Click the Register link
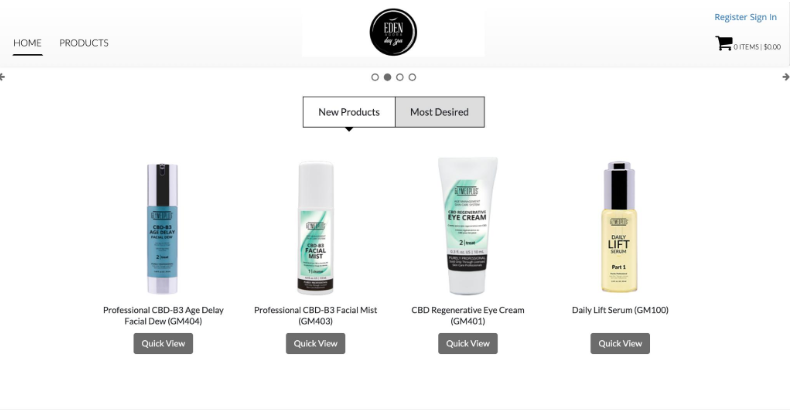Viewport: 790px width, 410px height. [x=731, y=17]
